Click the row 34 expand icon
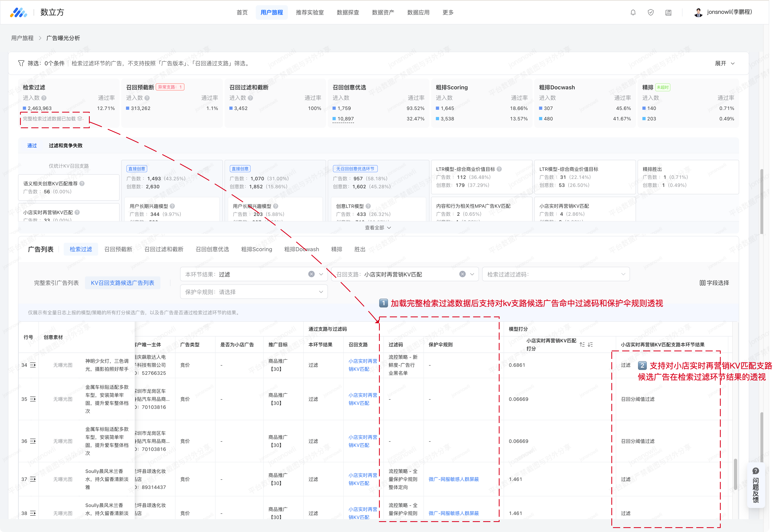The width and height of the screenshot is (774, 532). 33,365
